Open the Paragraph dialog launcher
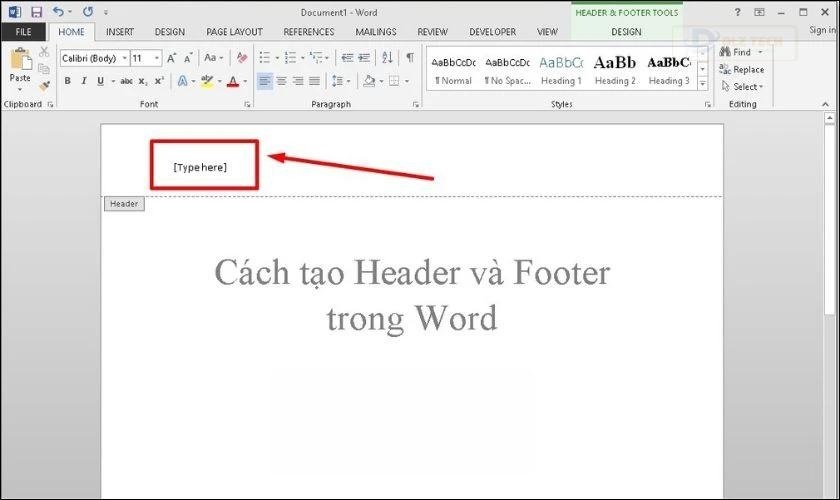 point(416,105)
